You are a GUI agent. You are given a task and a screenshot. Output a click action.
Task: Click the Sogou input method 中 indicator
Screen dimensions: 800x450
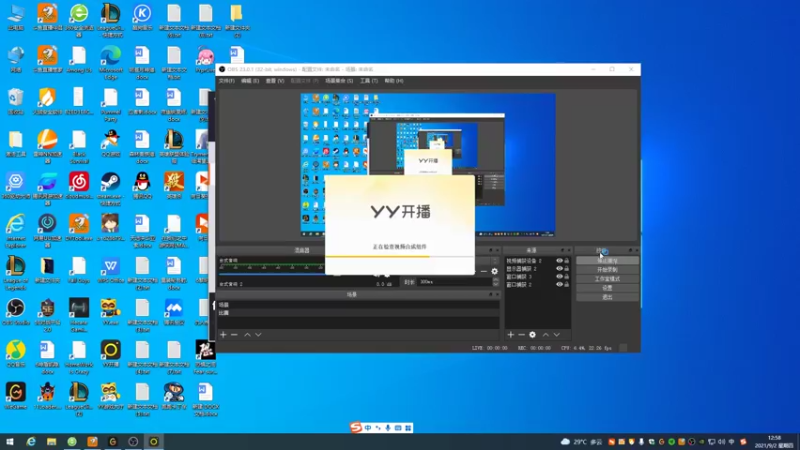coord(368,428)
